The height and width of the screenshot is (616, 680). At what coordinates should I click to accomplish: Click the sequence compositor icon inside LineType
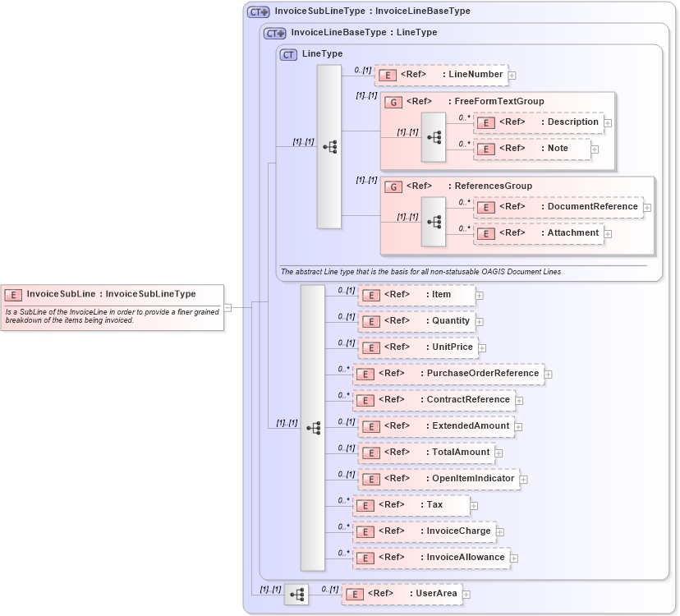332,146
